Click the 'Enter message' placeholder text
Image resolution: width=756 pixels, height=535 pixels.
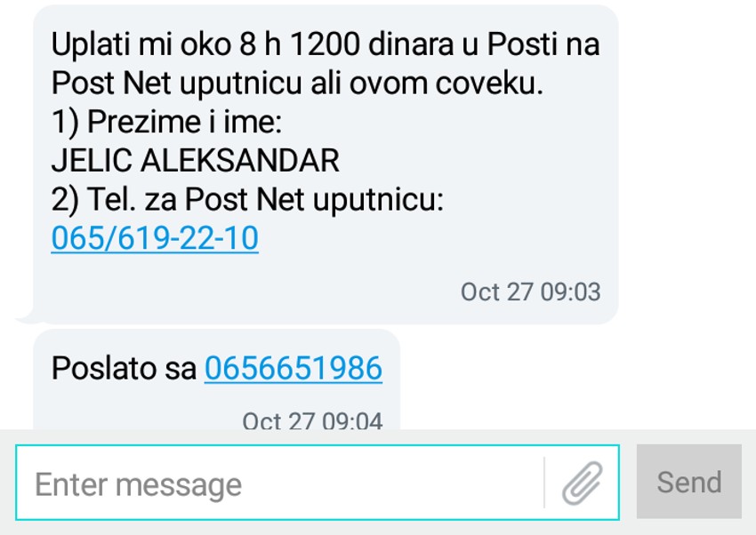click(x=139, y=484)
